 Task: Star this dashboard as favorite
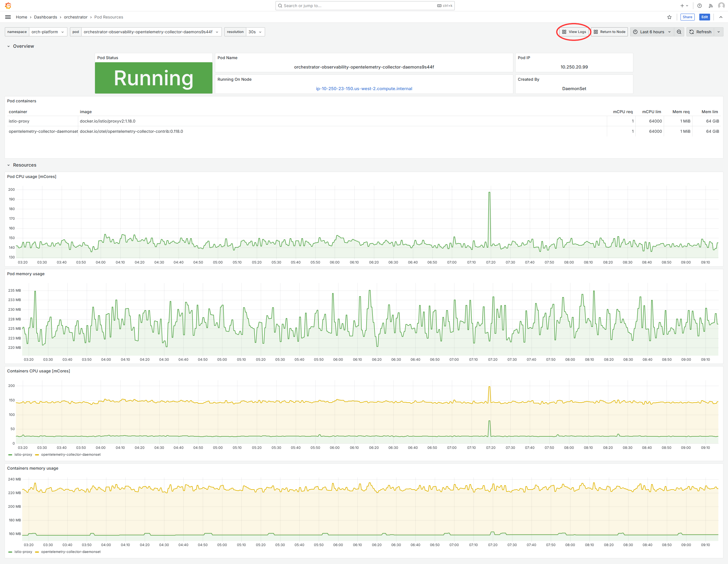point(669,17)
